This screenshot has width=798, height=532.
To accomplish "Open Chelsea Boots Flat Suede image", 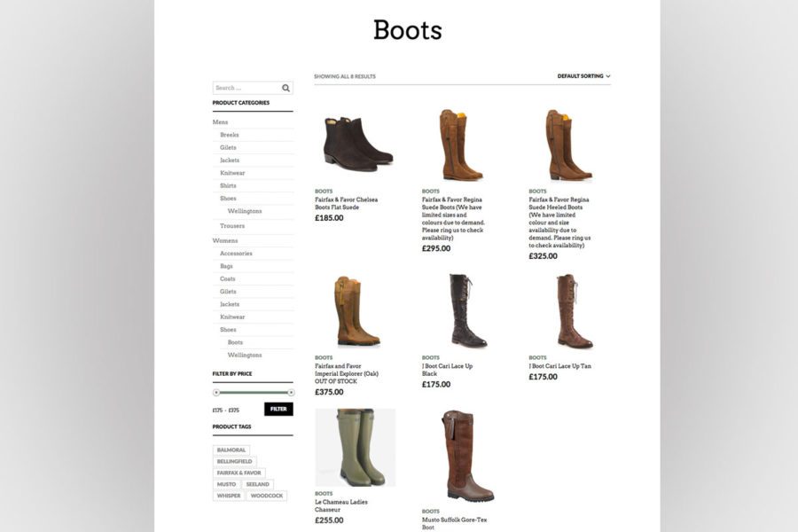I will click(x=356, y=144).
